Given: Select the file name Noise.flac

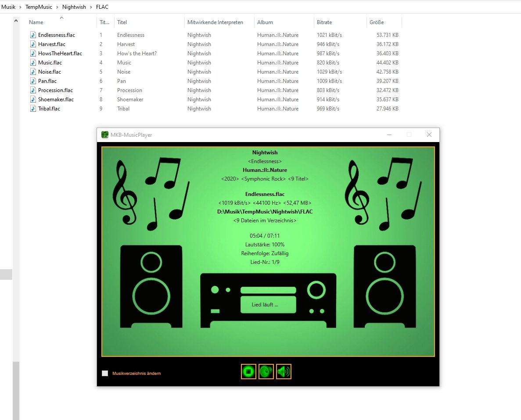Looking at the screenshot, I should pyautogui.click(x=50, y=72).
